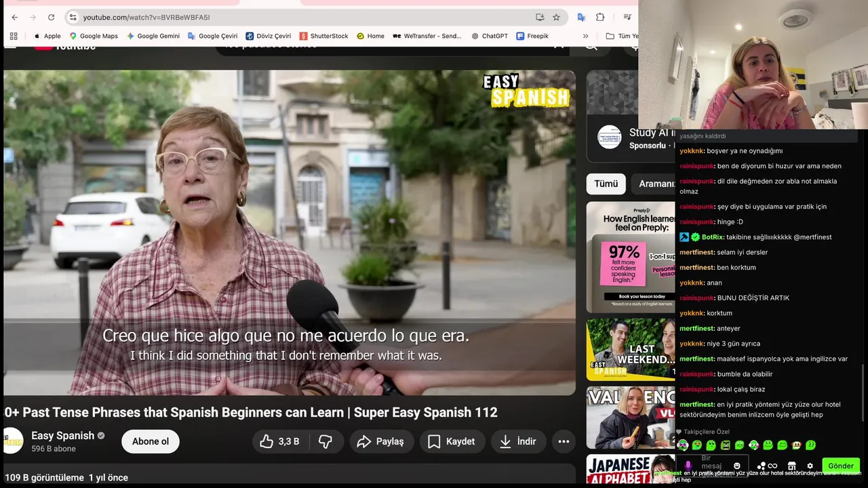Click username yokknk in 'boşver ya' message
The width and height of the screenshot is (868, 488).
point(691,150)
